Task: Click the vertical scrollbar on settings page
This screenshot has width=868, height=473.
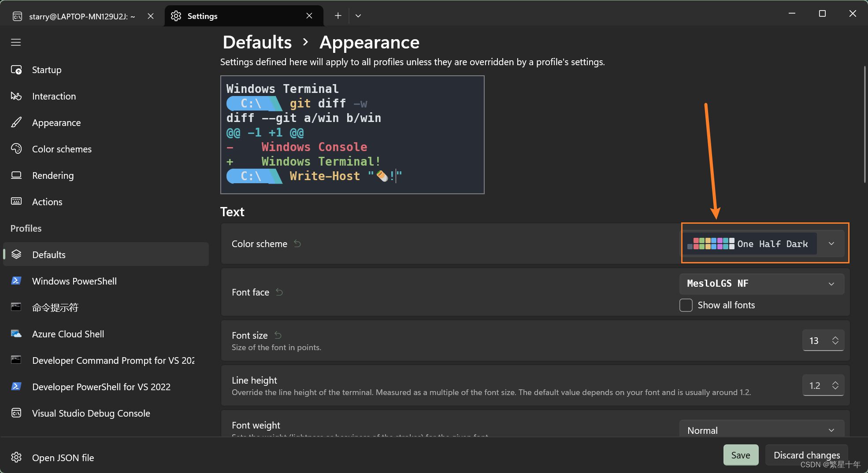Action: 864,125
